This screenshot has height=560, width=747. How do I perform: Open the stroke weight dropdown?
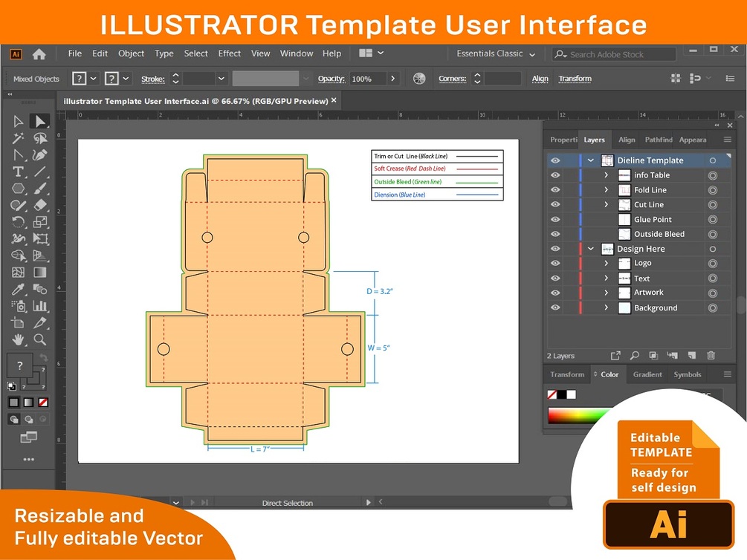[x=221, y=79]
